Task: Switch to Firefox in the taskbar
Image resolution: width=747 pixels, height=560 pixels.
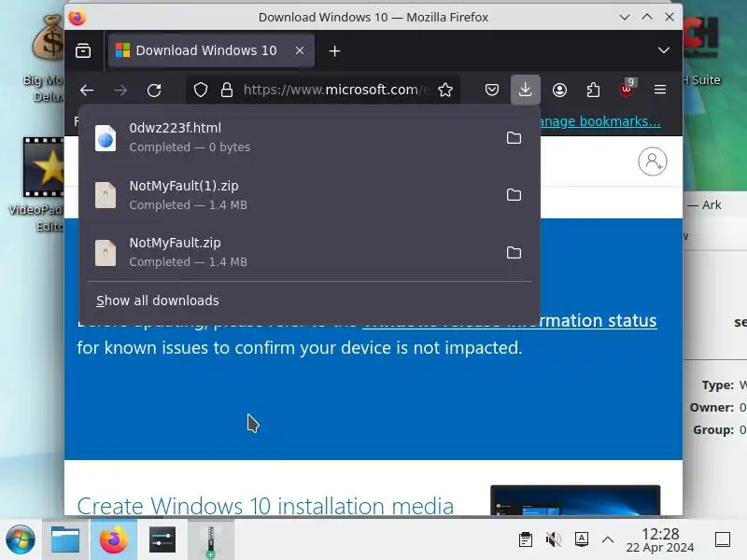Action: [114, 539]
